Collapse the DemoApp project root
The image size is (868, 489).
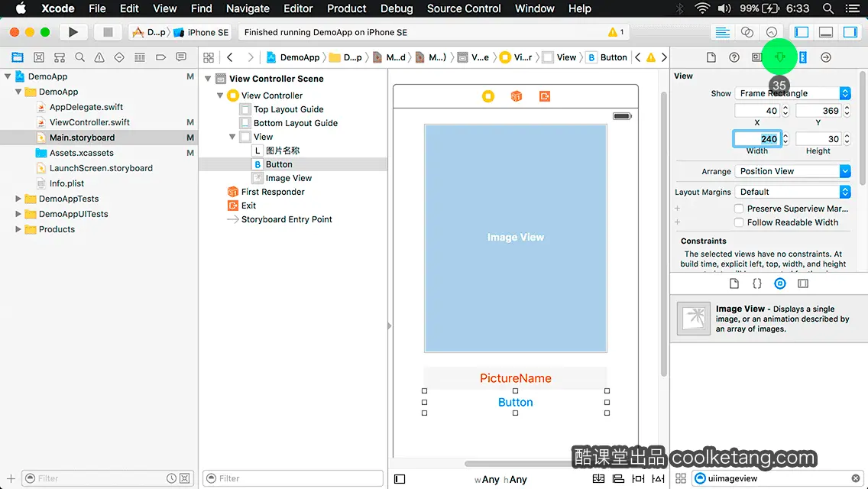(x=8, y=76)
